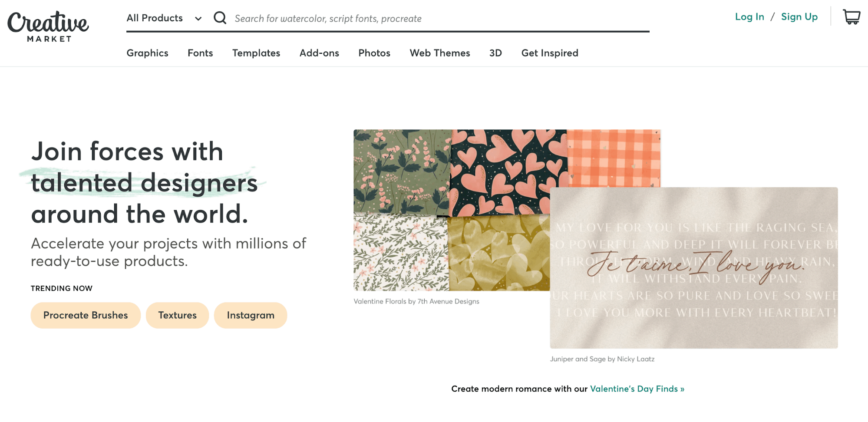Click the search magnifying glass icon
Screen dimensions: 868x422
pos(220,18)
